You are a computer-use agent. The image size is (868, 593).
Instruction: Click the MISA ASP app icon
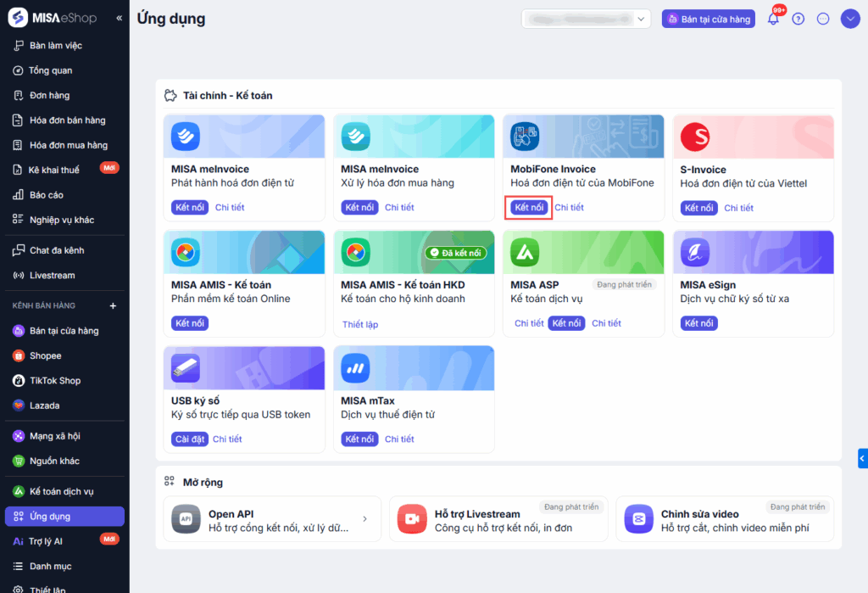525,252
